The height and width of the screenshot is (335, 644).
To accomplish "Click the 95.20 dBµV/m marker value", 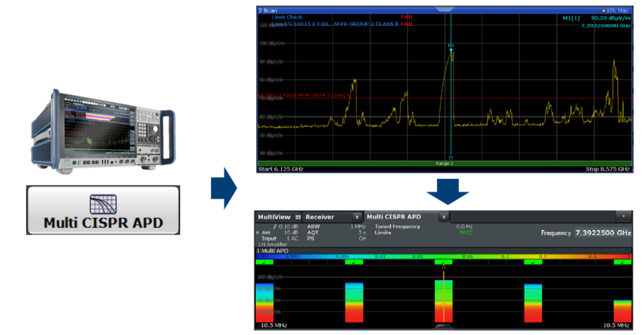I will 611,18.
